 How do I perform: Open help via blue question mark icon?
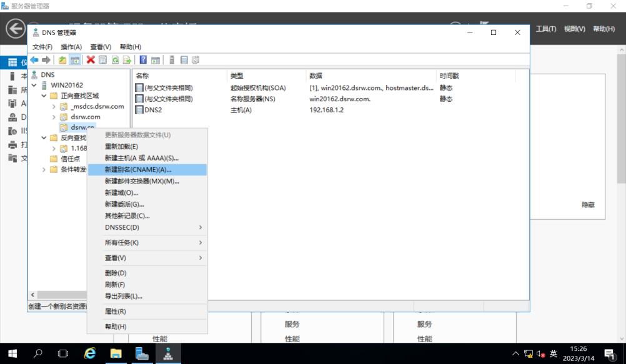[x=143, y=60]
